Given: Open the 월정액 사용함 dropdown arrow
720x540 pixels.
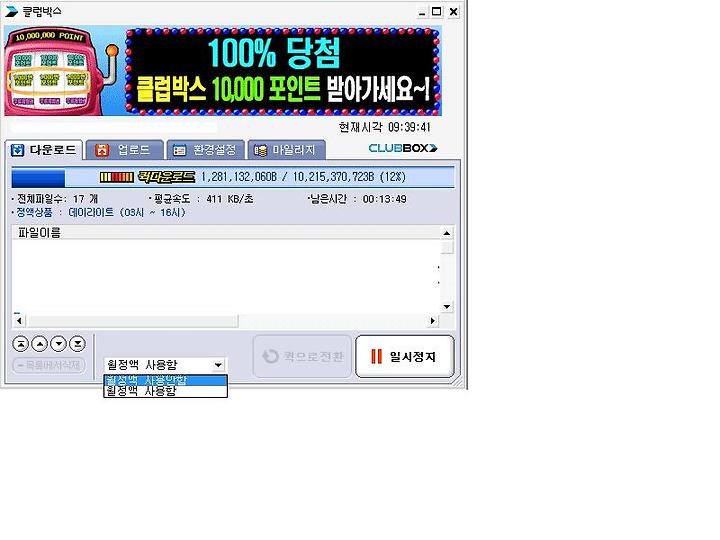Looking at the screenshot, I should tap(218, 365).
